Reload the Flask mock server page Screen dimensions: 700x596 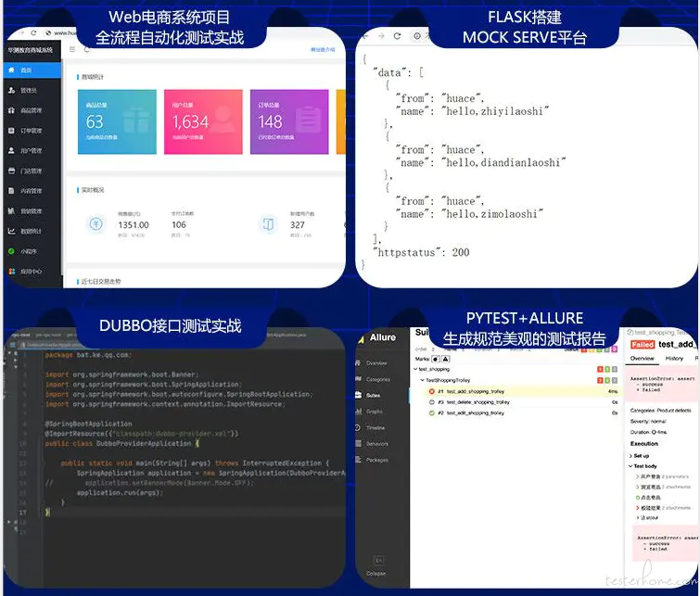pyautogui.click(x=398, y=36)
